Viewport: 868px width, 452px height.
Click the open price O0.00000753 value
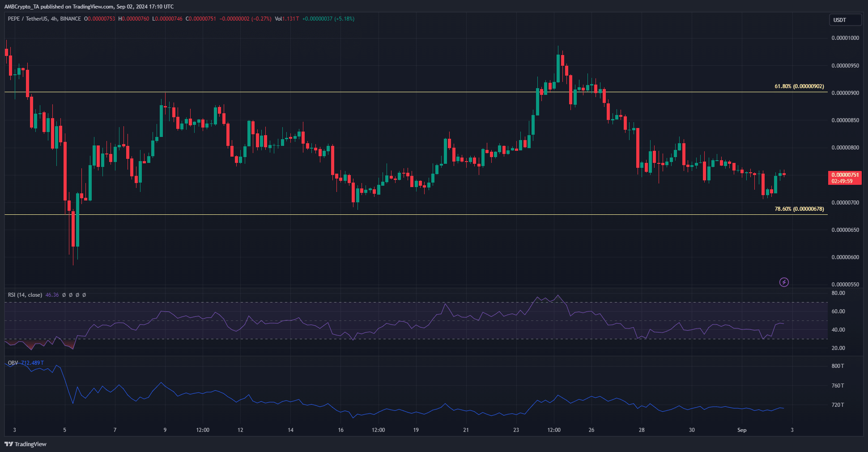click(100, 19)
